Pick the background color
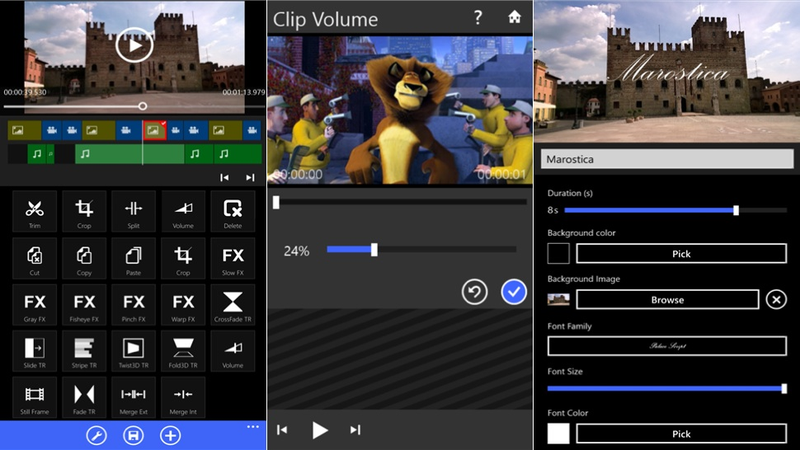The width and height of the screenshot is (800, 450). click(681, 254)
